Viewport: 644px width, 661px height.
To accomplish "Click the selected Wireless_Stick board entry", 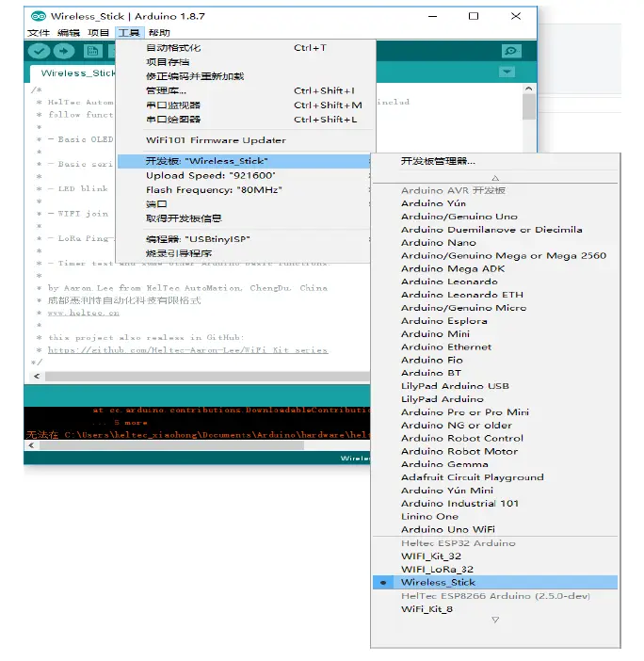I will pos(495,583).
